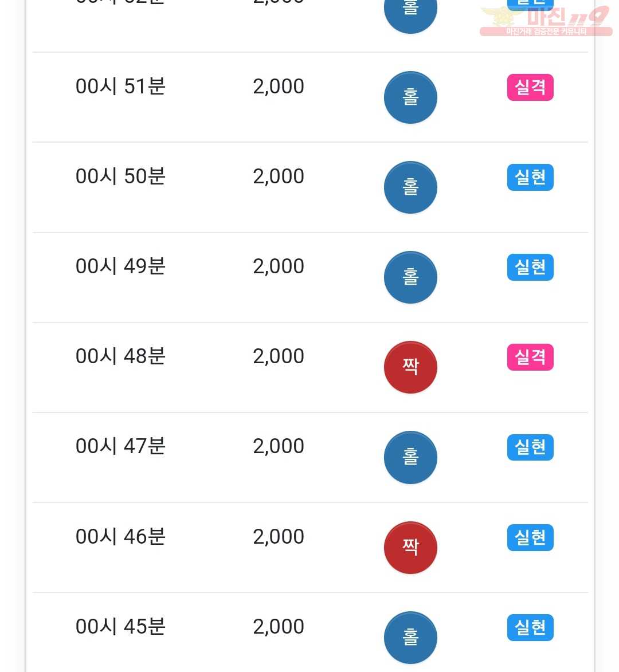Select the 2,000 amount in 00시 48분 row

pyautogui.click(x=279, y=356)
